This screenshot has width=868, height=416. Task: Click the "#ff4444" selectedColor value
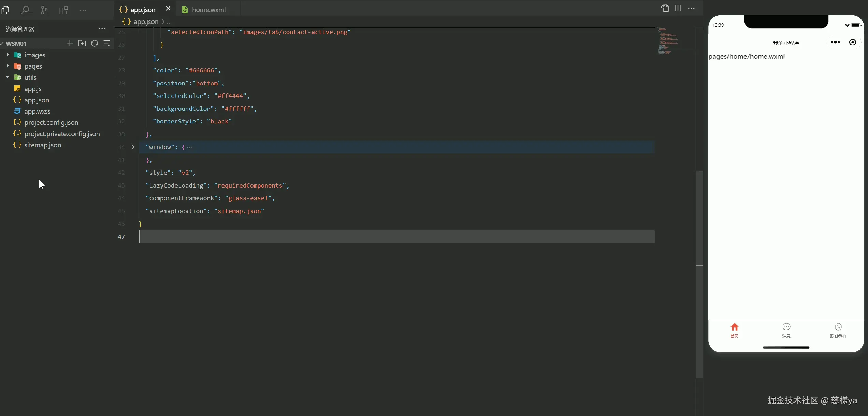tap(230, 96)
